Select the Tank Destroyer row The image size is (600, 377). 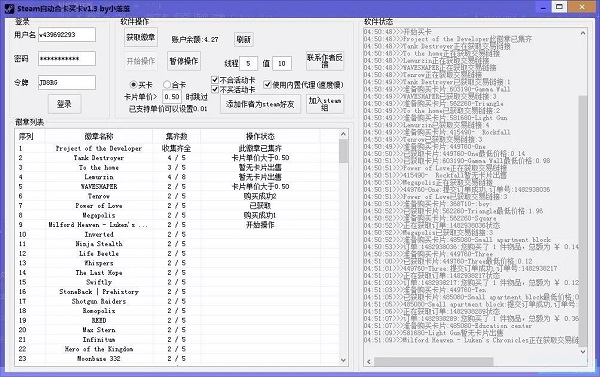pyautogui.click(x=177, y=158)
